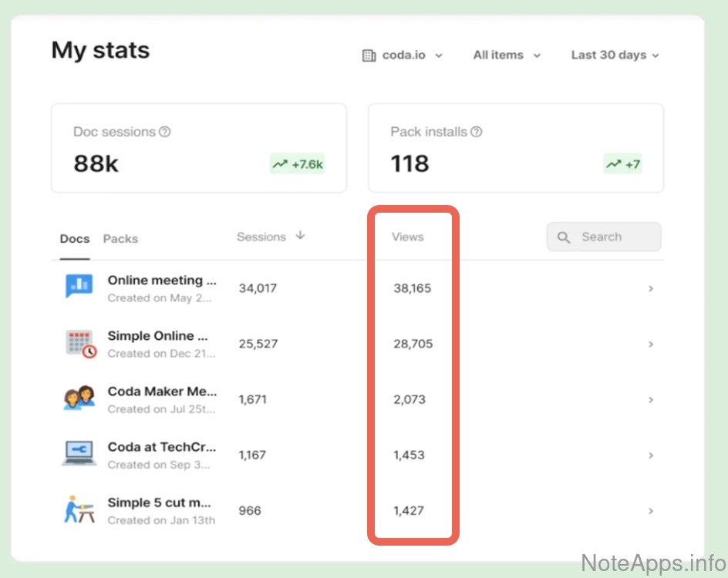Open the All items filter dropdown
The height and width of the screenshot is (578, 728).
(x=507, y=55)
